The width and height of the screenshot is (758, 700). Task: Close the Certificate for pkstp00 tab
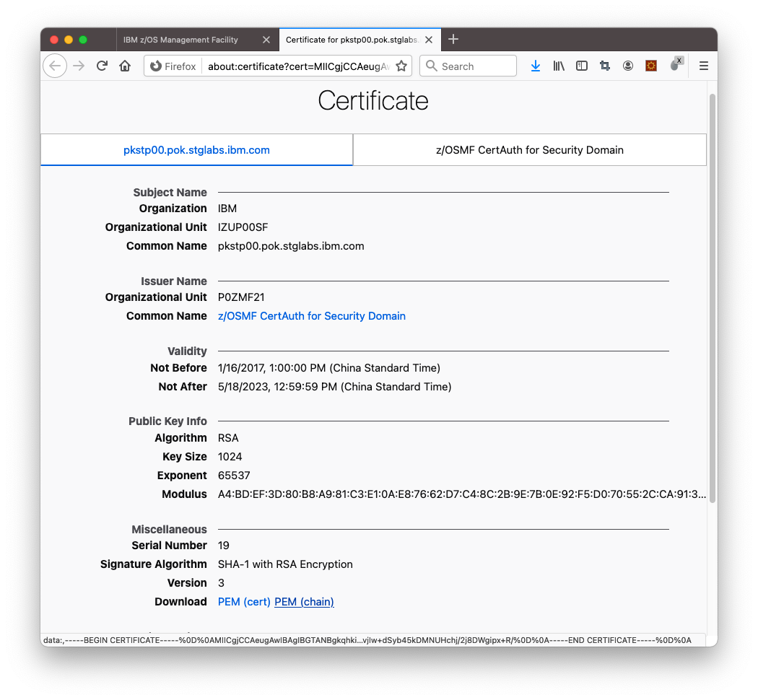click(x=429, y=40)
